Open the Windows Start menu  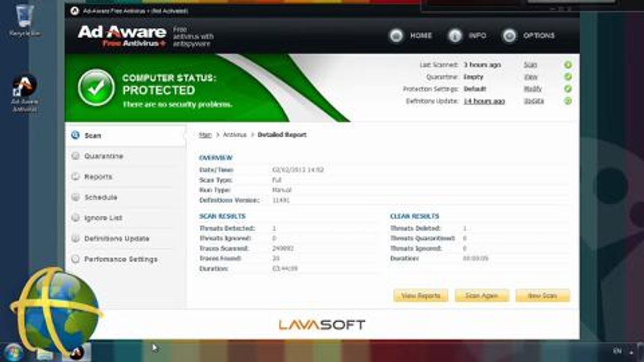[x=13, y=351]
